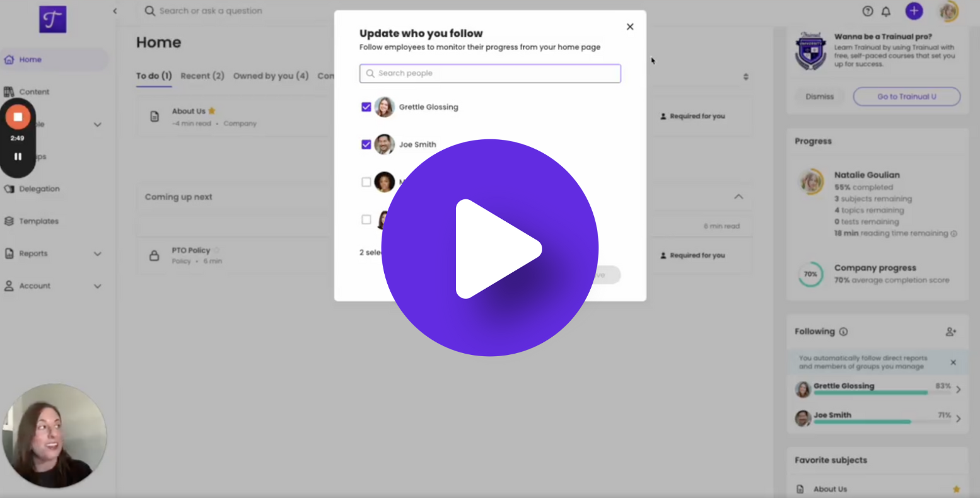Uncheck Grettle Glossing in the follow list
Screen dimensions: 980x498
366,107
